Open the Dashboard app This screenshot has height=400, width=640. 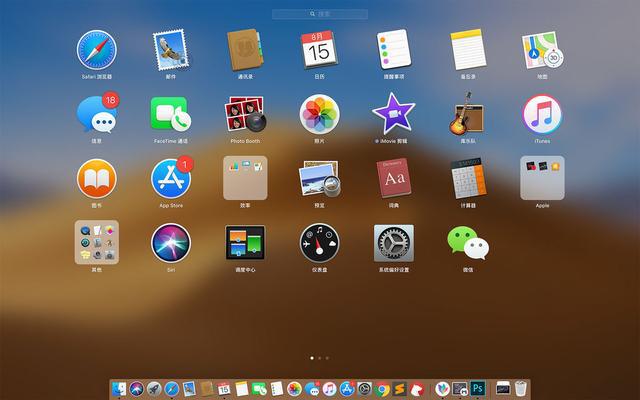(319, 243)
